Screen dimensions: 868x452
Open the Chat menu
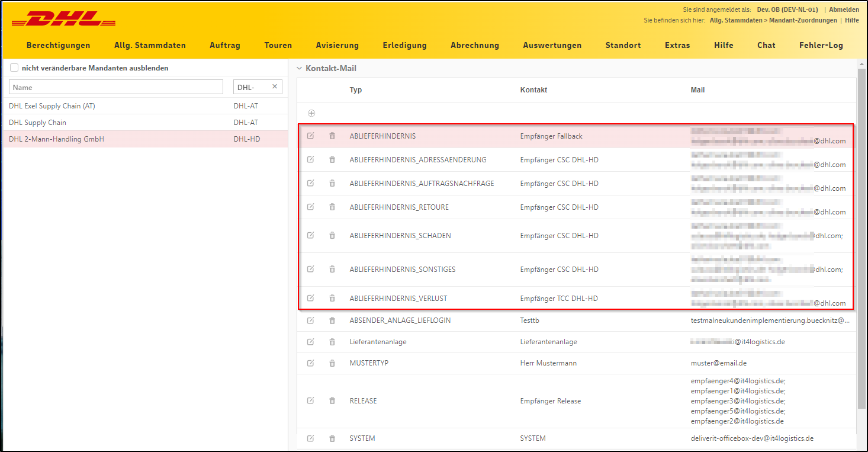tap(766, 45)
